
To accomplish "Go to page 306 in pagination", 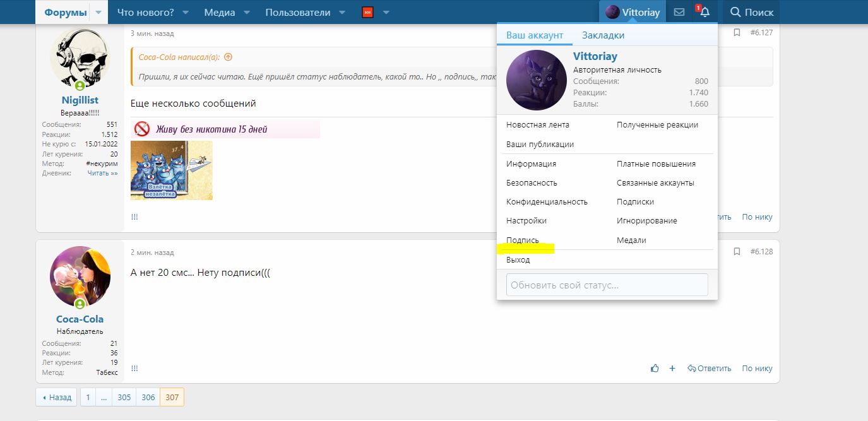I will (x=148, y=398).
